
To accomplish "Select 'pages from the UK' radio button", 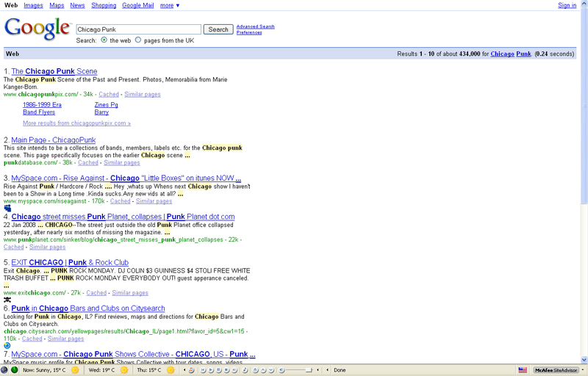I will point(138,40).
